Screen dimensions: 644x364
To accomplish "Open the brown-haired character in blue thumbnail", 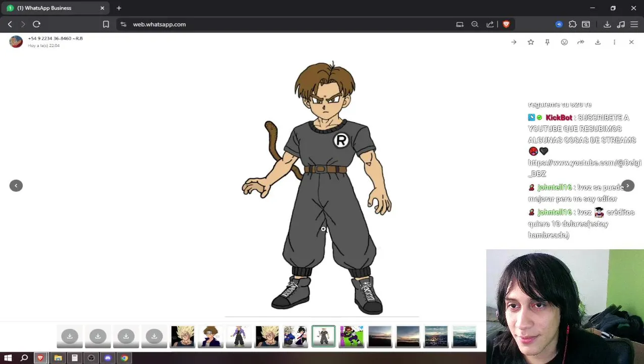I will pos(211,337).
